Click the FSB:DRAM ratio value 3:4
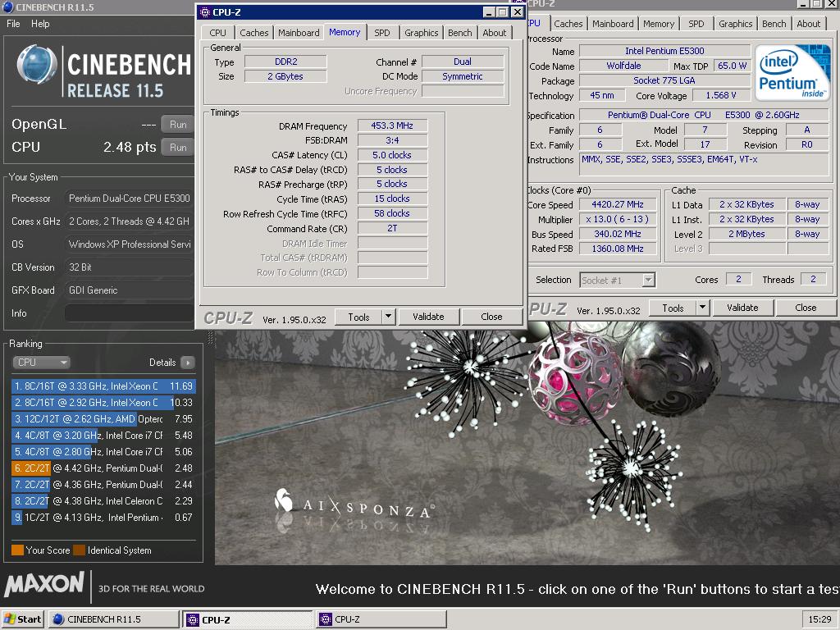The height and width of the screenshot is (630, 840). tap(392, 140)
